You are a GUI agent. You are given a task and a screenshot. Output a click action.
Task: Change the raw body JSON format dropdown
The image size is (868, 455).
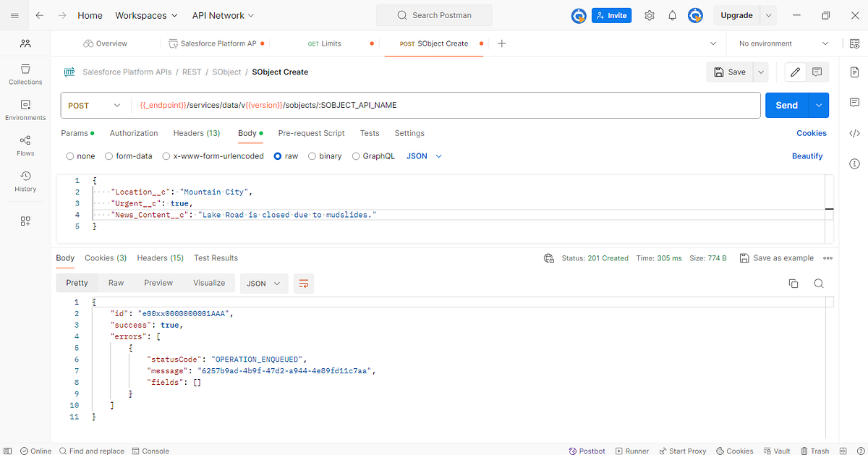coord(425,156)
